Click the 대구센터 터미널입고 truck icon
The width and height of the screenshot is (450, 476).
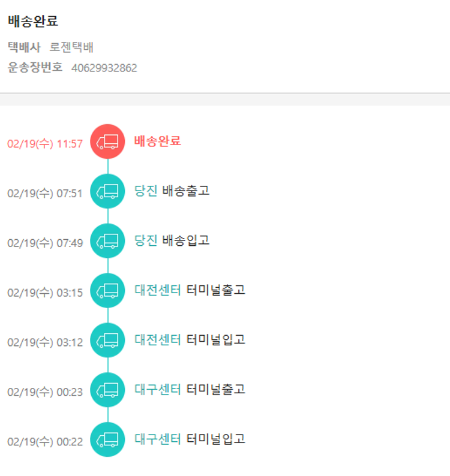pyautogui.click(x=107, y=439)
